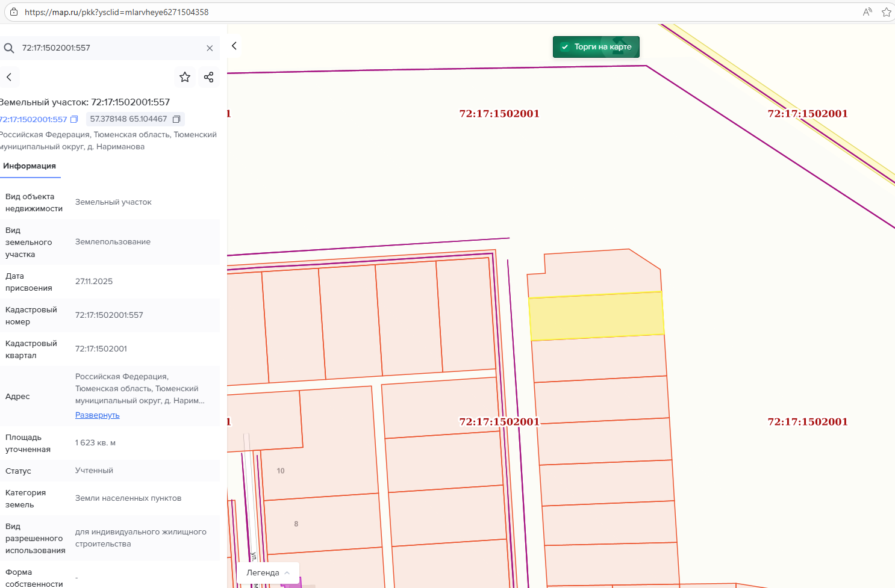Expand the Легенда panel

tap(268, 572)
